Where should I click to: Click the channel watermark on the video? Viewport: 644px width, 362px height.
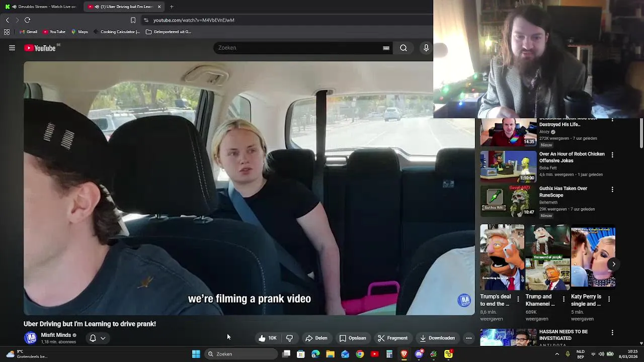464,300
